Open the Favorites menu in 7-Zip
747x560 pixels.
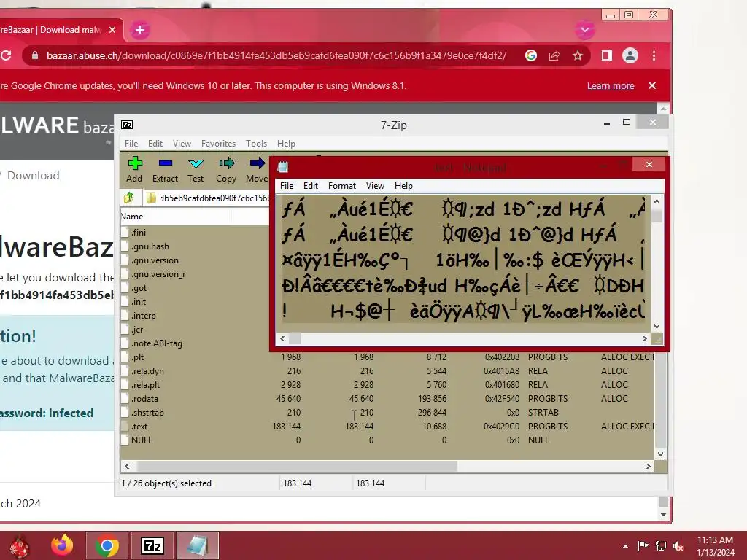218,144
